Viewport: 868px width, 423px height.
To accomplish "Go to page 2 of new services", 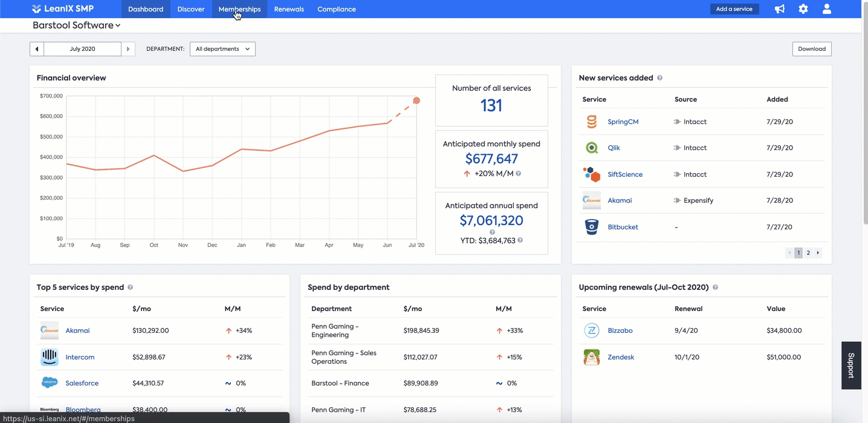I will click(x=808, y=253).
